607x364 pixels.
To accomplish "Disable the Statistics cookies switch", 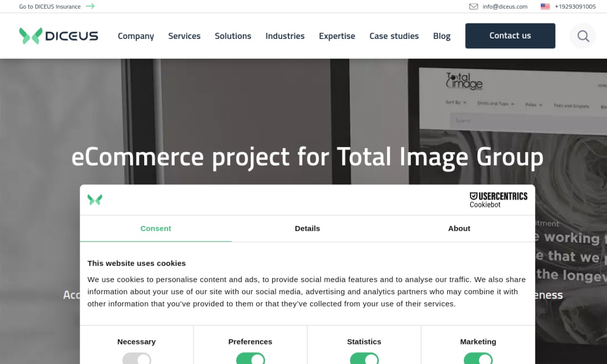I will click(x=364, y=359).
